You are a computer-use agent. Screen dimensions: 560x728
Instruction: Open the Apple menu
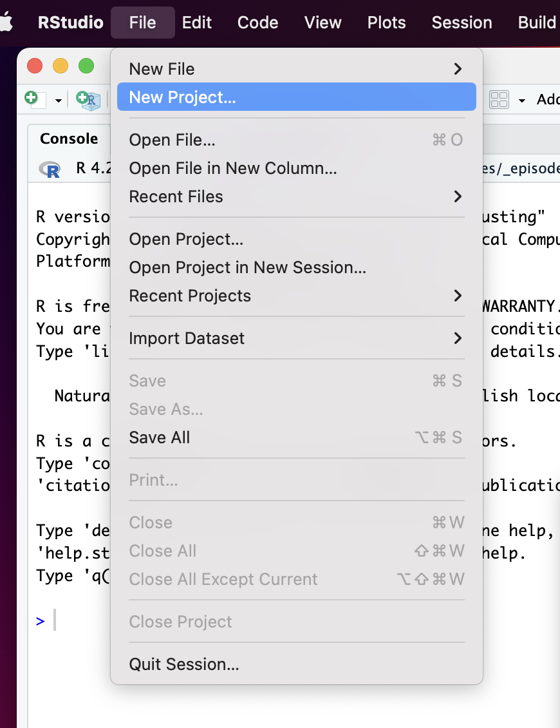click(7, 23)
